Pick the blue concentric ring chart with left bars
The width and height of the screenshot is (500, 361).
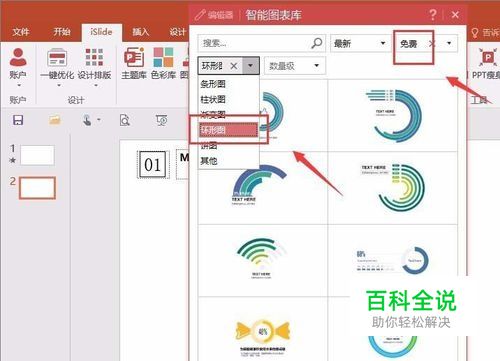point(393,115)
